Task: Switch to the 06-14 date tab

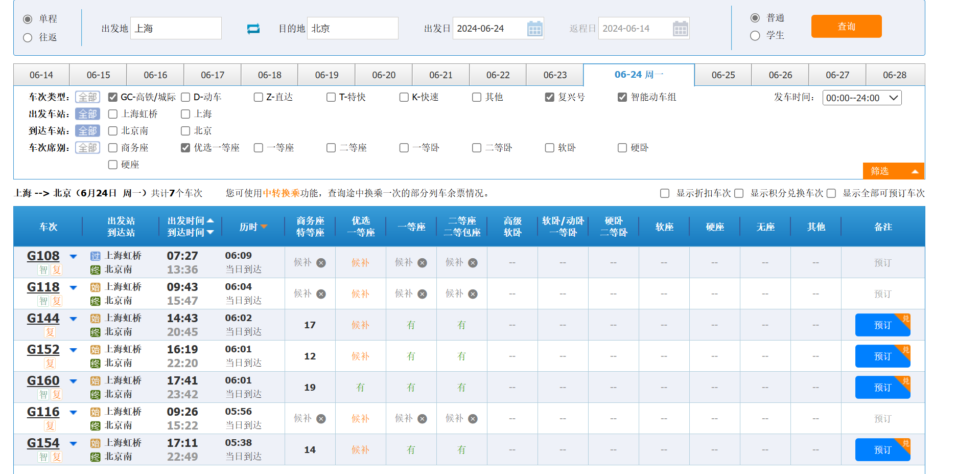Action: (41, 75)
